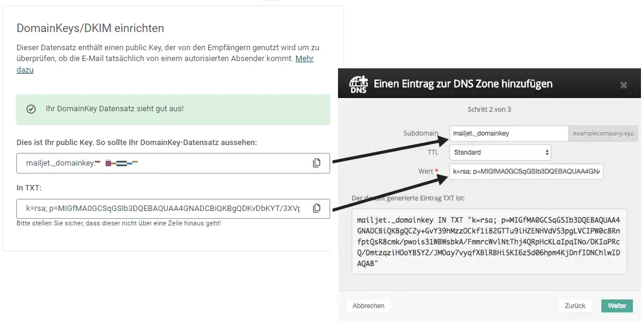Select the 'In TXT' key field
The height and width of the screenshot is (324, 644).
click(x=173, y=209)
